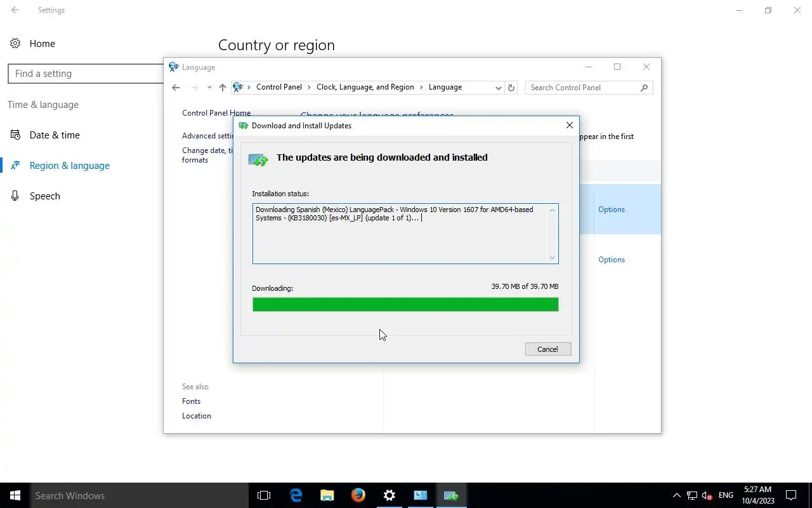This screenshot has width=812, height=508.
Task: Click the Control Panel breadcrumb
Action: tap(279, 87)
